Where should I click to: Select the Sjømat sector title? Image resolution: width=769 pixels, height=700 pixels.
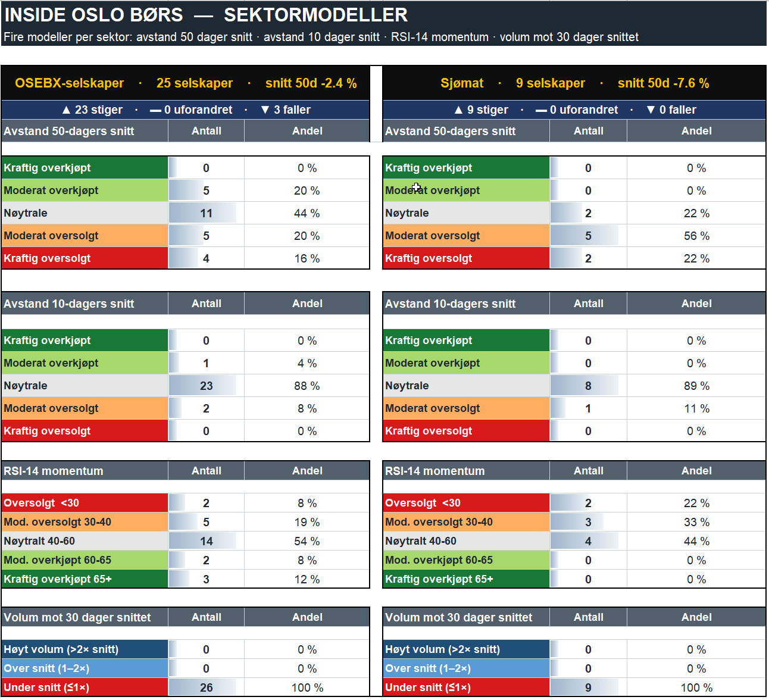click(462, 83)
